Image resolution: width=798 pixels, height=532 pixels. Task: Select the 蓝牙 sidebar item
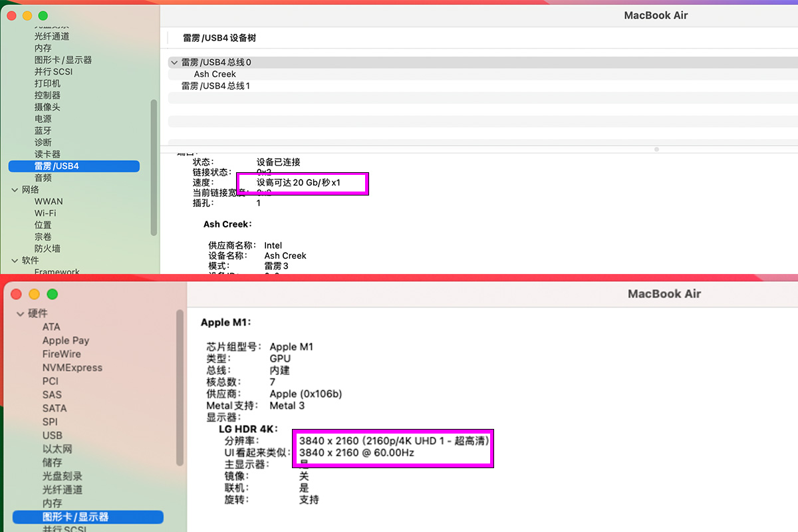43,130
